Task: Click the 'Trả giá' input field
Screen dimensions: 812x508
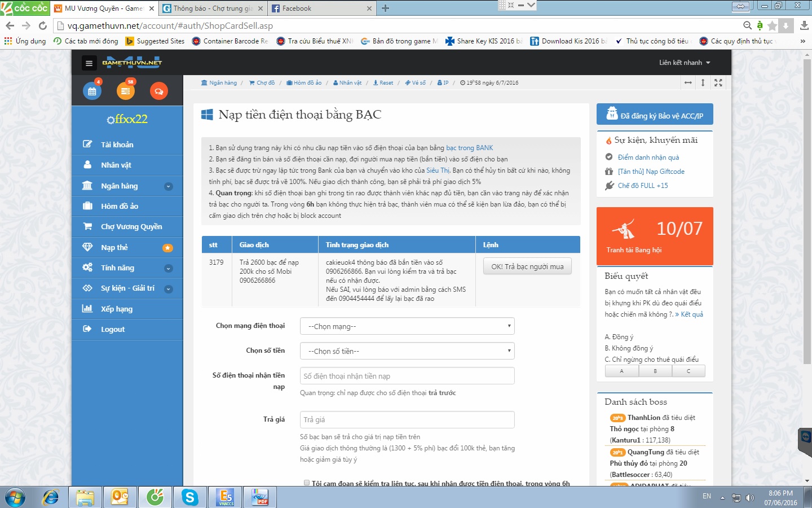Action: pyautogui.click(x=407, y=419)
